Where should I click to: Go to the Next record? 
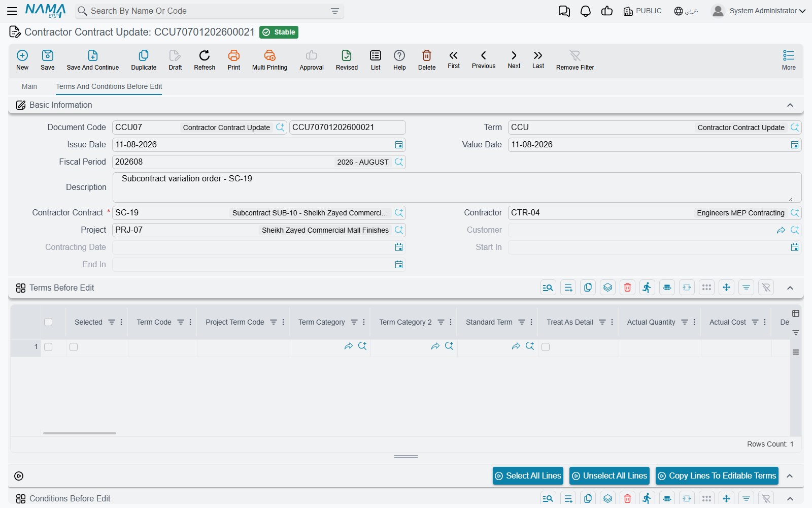click(514, 59)
